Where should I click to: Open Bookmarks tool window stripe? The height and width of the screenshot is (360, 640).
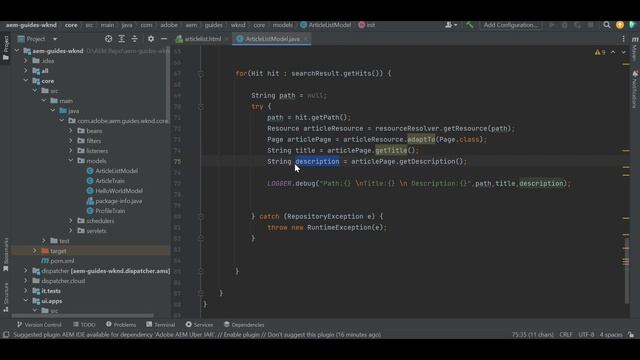pyautogui.click(x=6, y=255)
